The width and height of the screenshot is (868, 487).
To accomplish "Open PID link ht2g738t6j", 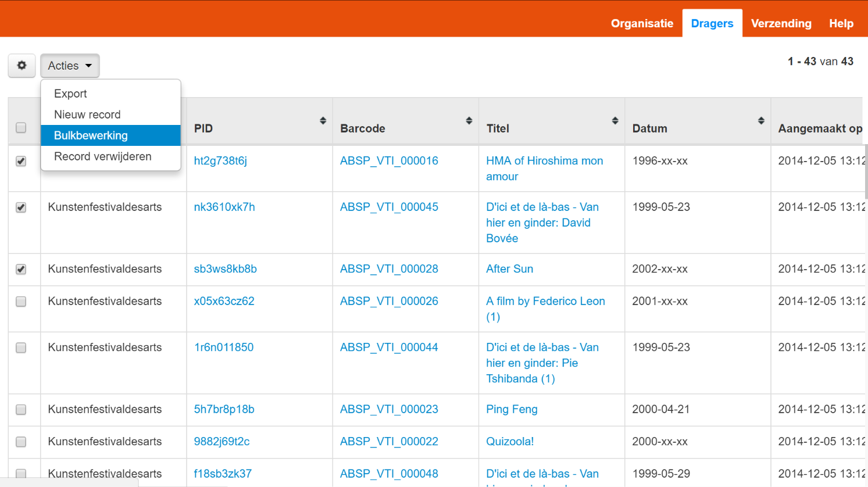I will (x=220, y=161).
